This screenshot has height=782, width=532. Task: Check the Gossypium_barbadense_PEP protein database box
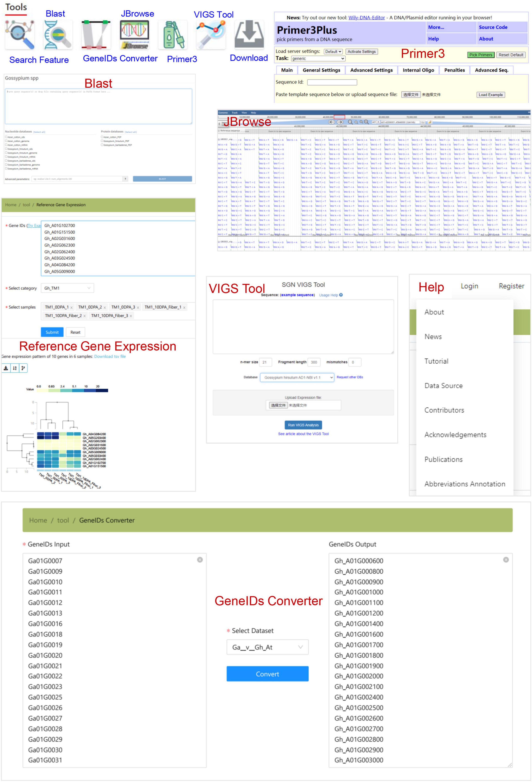point(102,145)
